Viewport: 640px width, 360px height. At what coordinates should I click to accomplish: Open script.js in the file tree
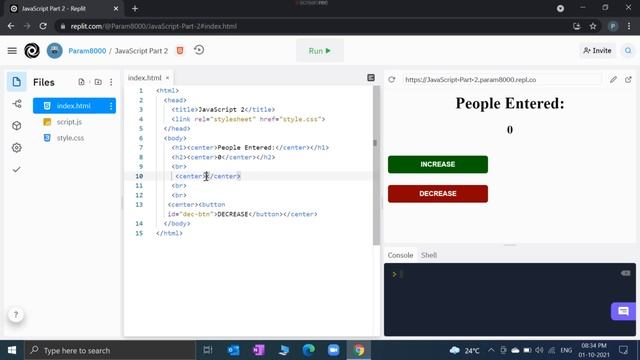69,122
